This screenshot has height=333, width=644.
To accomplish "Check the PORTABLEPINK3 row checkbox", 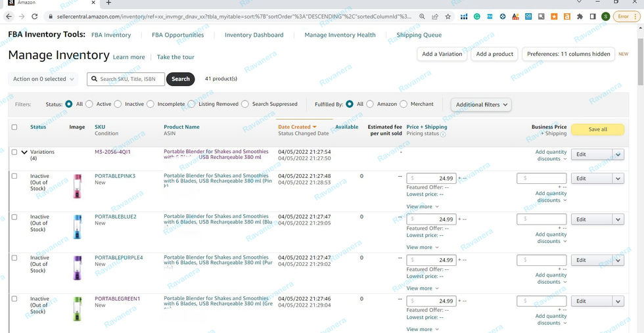I will tap(14, 176).
